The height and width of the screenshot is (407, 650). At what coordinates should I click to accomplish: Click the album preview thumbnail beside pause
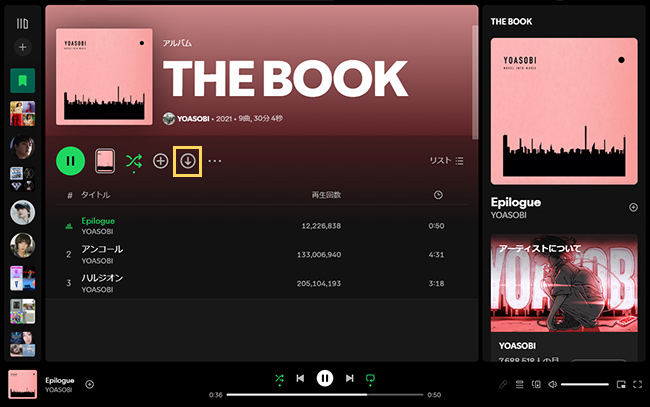[x=105, y=161]
